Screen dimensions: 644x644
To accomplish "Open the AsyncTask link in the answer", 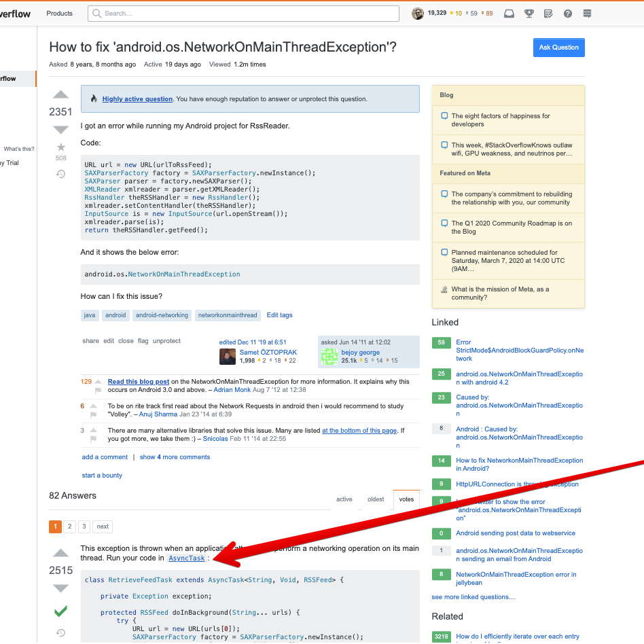I will [x=186, y=558].
